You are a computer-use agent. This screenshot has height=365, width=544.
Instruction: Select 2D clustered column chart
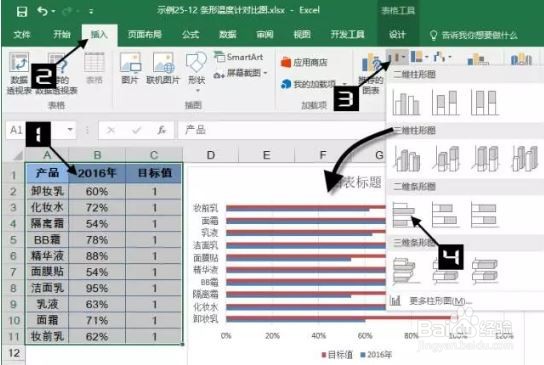pos(407,103)
